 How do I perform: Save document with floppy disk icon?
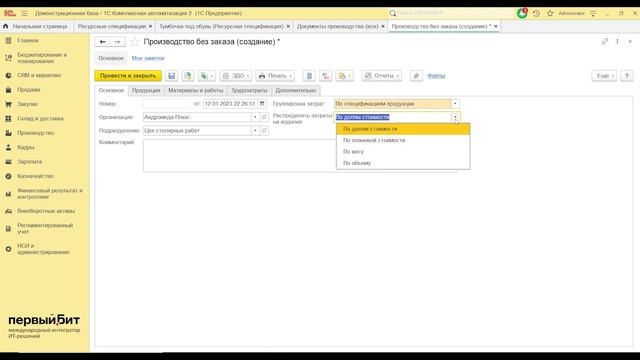point(171,76)
